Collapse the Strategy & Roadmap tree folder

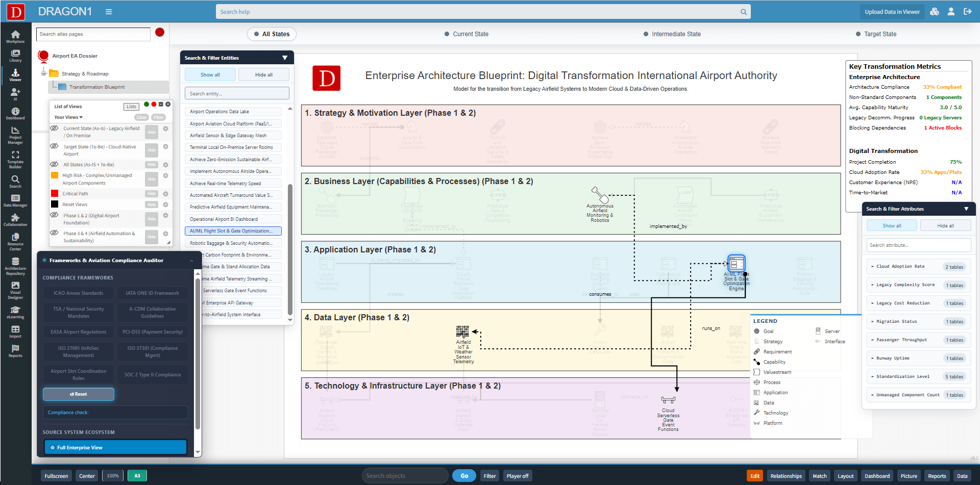(44, 73)
